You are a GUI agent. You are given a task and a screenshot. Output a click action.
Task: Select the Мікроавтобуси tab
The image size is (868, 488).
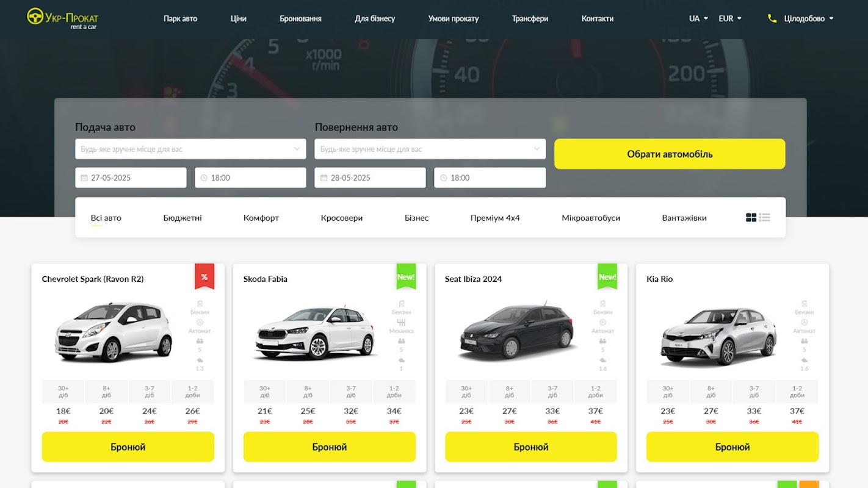tap(591, 218)
